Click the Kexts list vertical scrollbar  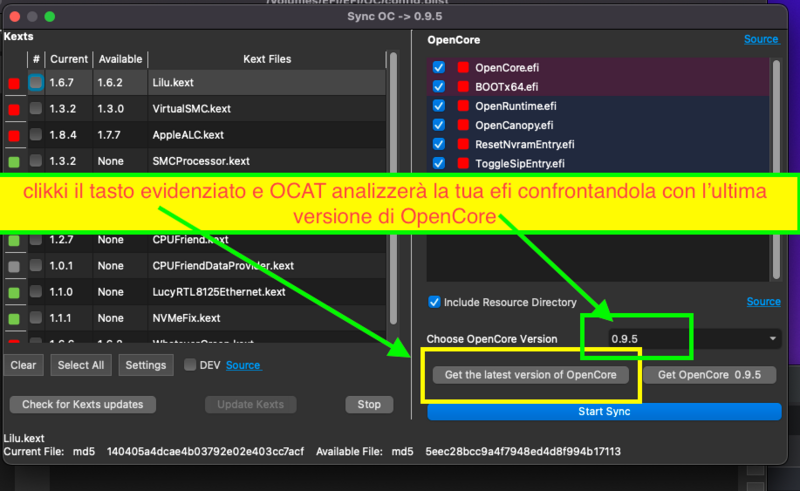tap(393, 189)
